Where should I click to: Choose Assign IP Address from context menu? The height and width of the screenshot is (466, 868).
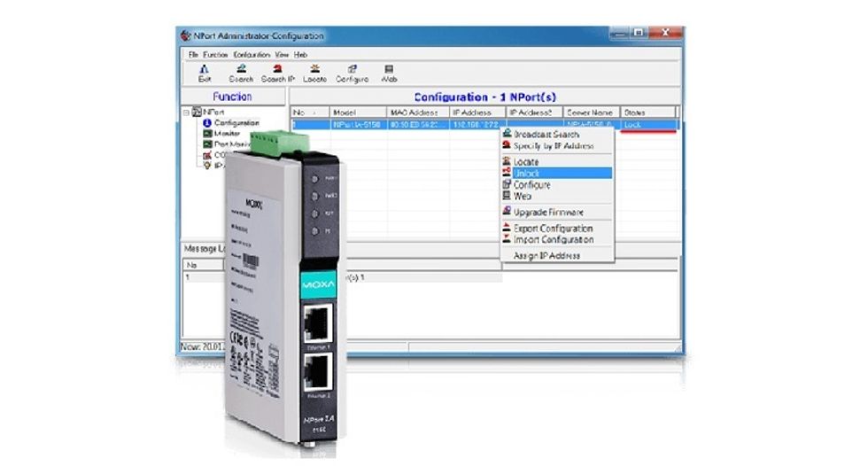pos(547,256)
